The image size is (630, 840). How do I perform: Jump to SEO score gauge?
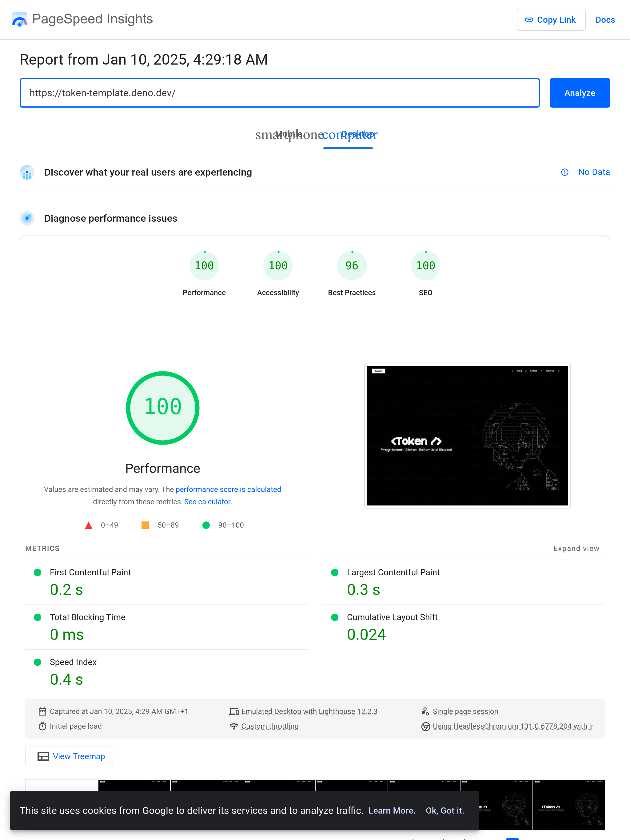(425, 265)
